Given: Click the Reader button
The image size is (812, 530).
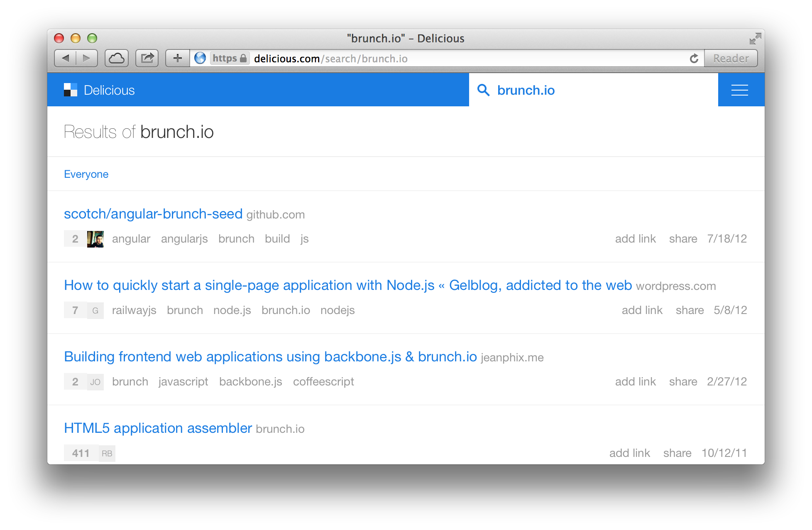Looking at the screenshot, I should click(731, 59).
